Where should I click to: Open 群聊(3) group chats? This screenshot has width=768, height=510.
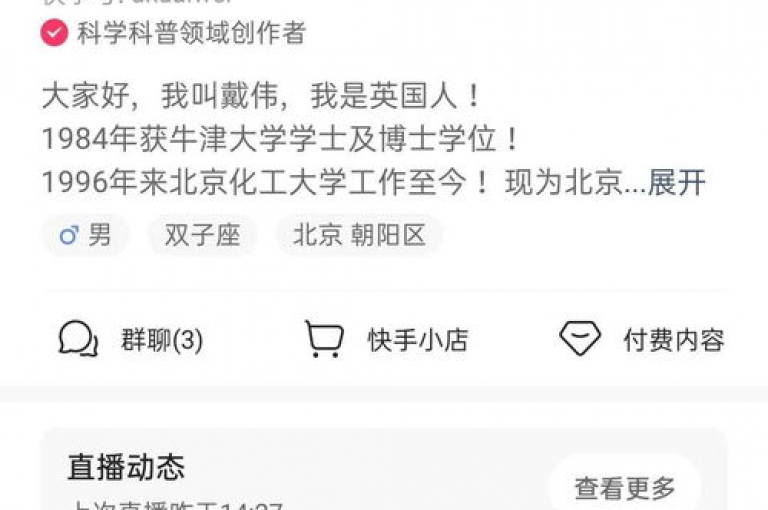pyautogui.click(x=162, y=340)
